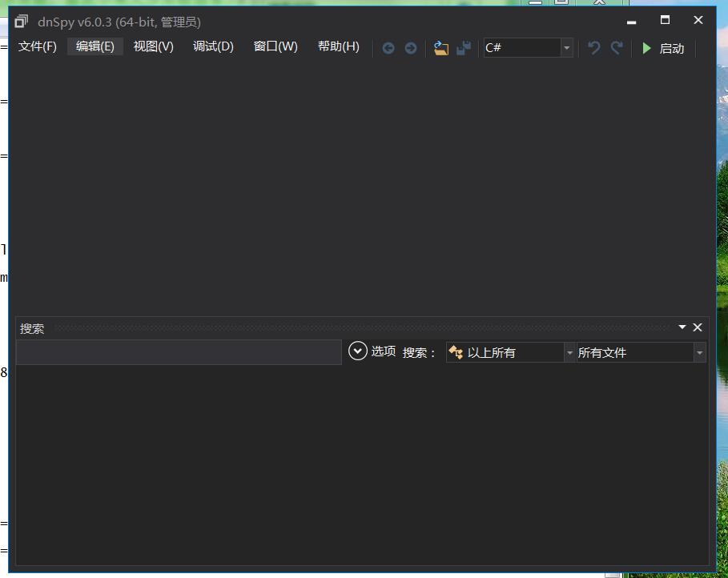
Task: Toggle the 选项 search options chevron
Action: [358, 351]
